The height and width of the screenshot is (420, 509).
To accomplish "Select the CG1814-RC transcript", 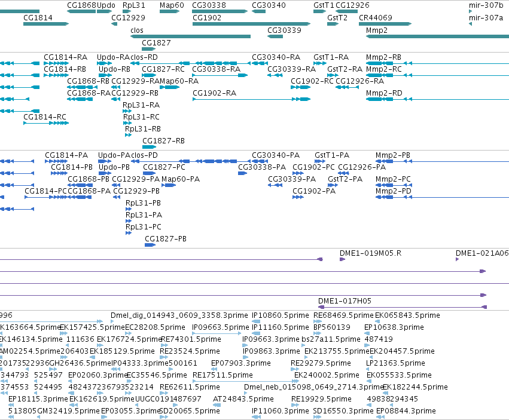I will pos(46,123).
